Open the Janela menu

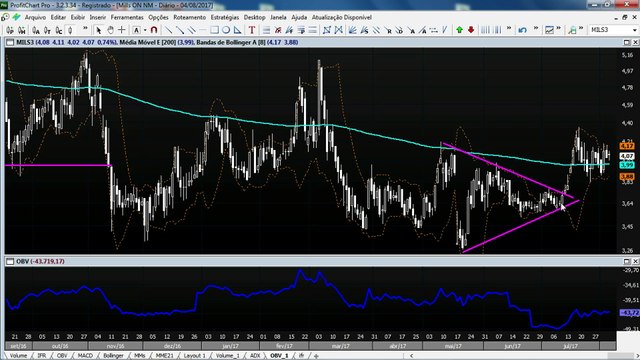[x=278, y=18]
